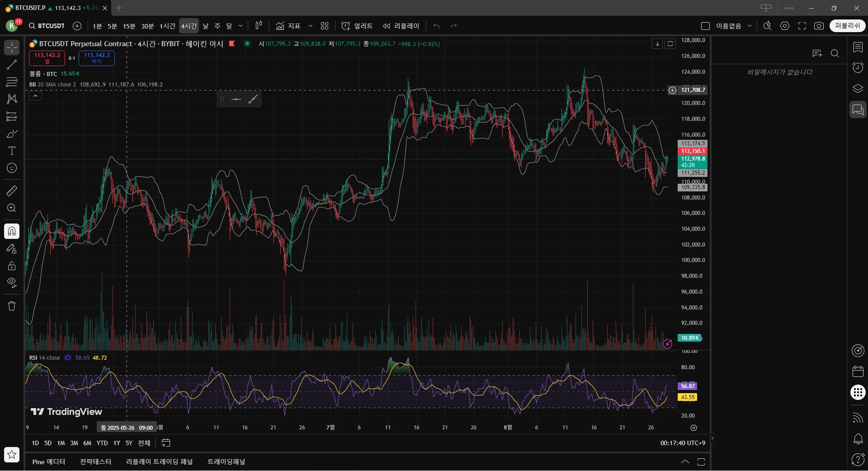Click the BTCUSDT symbol search field
The width and height of the screenshot is (868, 471).
47,26
